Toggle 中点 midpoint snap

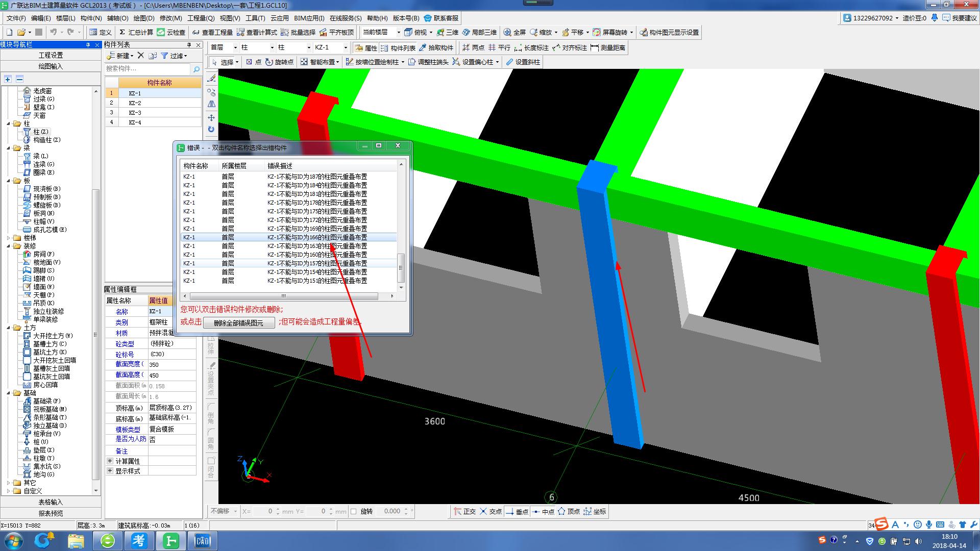click(543, 511)
